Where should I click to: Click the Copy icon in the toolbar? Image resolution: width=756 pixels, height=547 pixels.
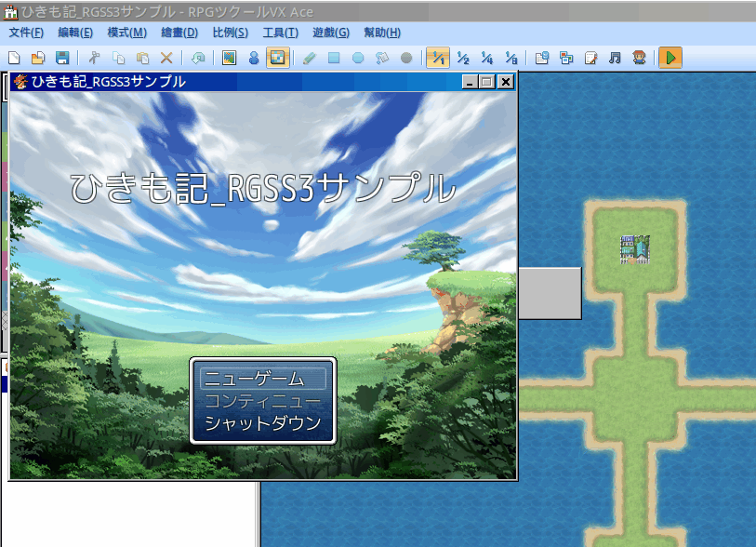[x=118, y=59]
